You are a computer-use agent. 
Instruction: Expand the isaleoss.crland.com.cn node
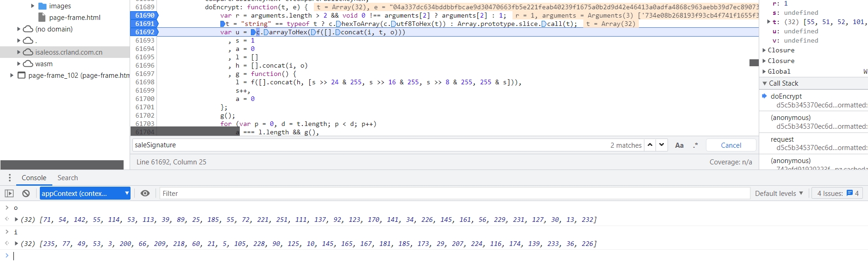coord(19,52)
